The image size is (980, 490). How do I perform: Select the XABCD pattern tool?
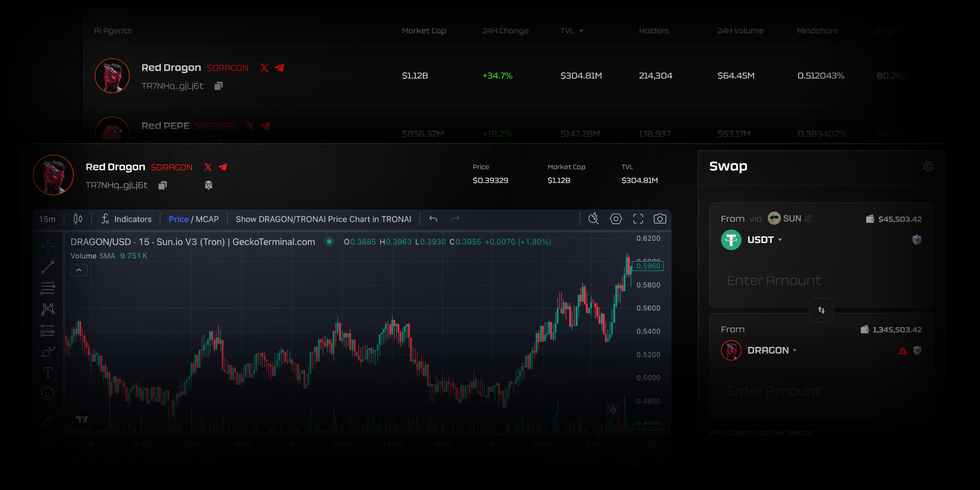(48, 309)
